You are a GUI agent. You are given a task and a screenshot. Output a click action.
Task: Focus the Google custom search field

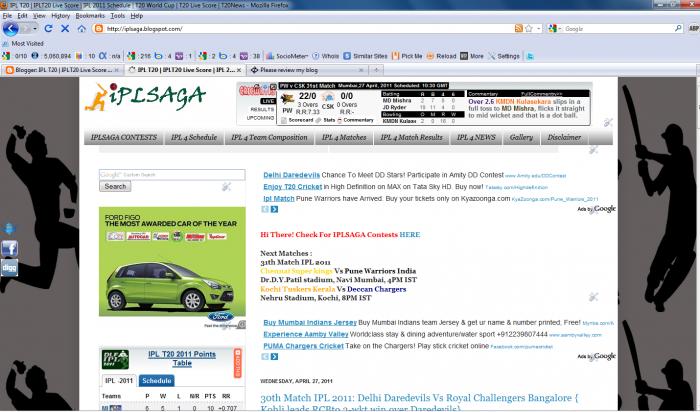[172, 175]
